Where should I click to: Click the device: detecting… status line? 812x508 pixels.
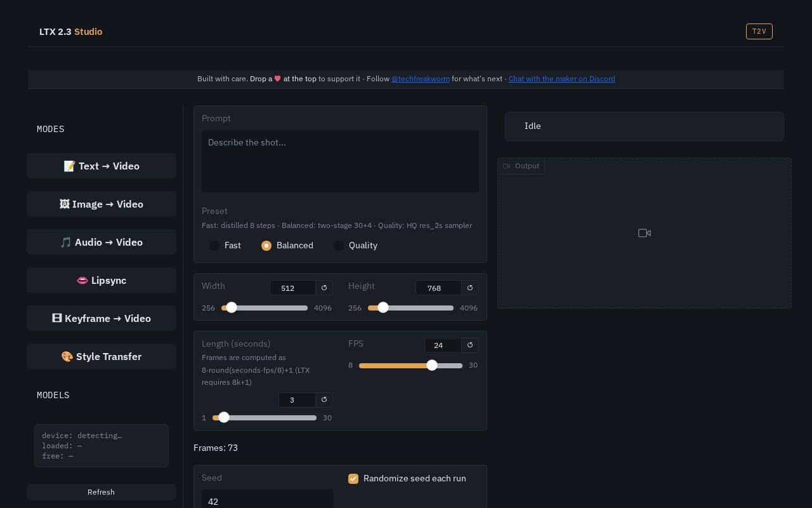click(x=82, y=436)
